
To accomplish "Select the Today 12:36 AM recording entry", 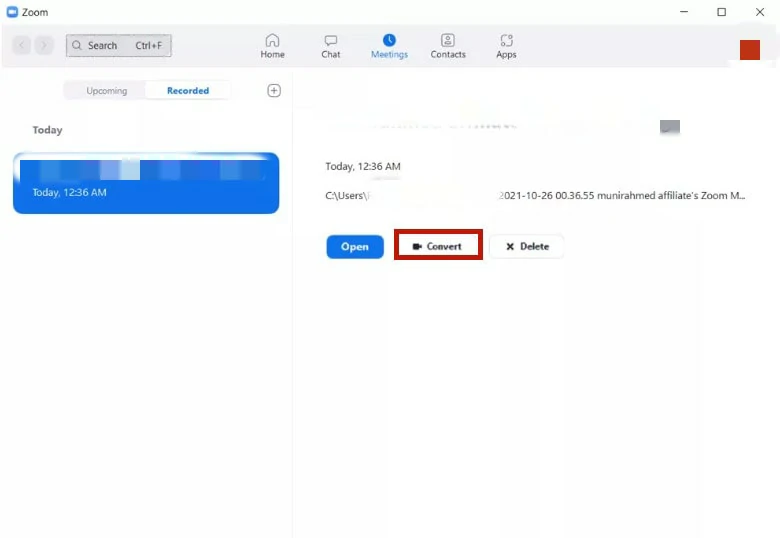I will point(146,183).
